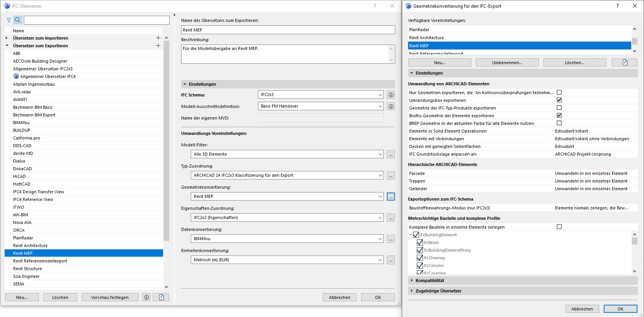644x317 pixels.
Task: Open Modell-Ausschnittsdefinition dropdown showing Basic FM Handover
Action: [320, 106]
